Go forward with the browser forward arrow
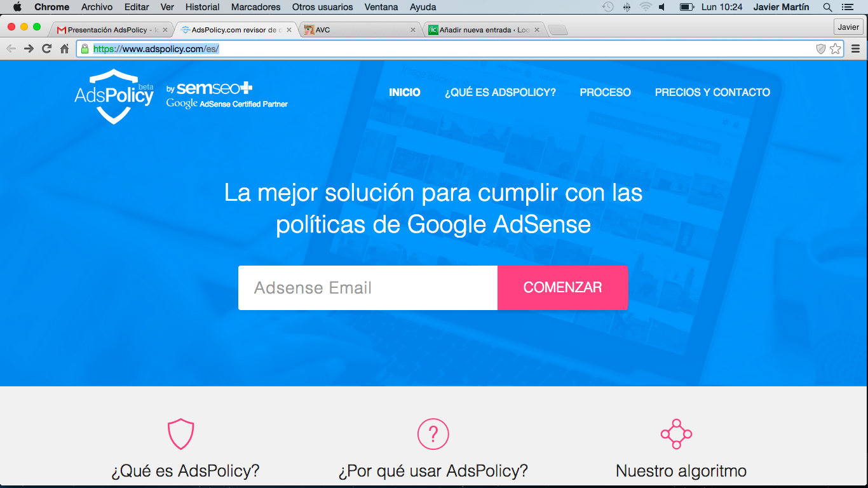Viewport: 868px width, 488px height. [29, 48]
